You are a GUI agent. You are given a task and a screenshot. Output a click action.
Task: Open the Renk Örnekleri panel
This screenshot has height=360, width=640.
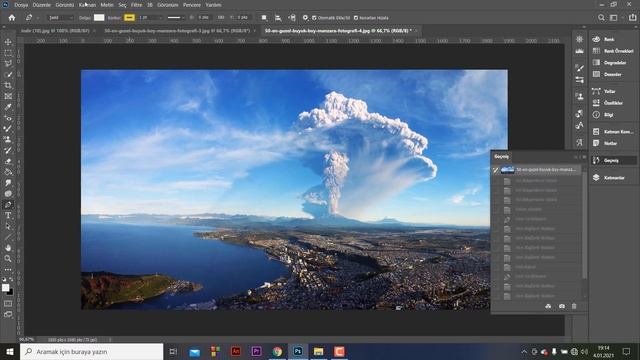coord(613,51)
